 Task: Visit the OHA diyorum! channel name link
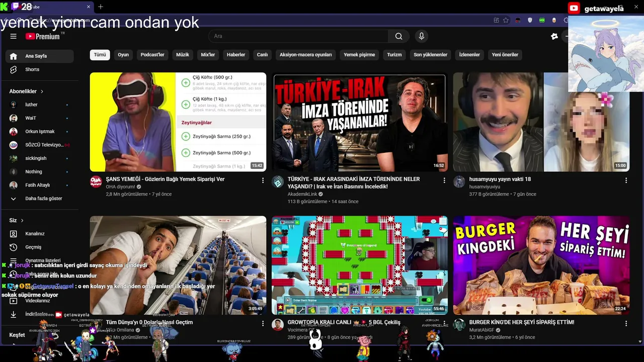pos(120,187)
